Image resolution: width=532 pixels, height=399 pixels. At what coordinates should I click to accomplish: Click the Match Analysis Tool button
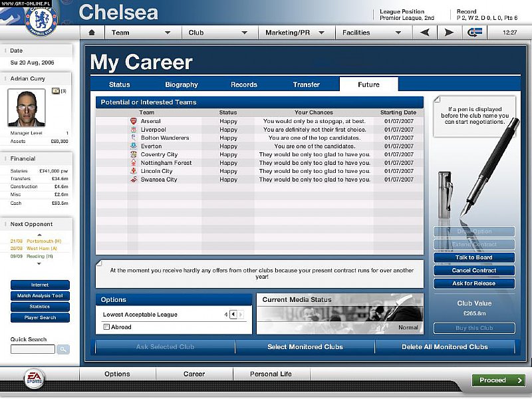point(39,295)
